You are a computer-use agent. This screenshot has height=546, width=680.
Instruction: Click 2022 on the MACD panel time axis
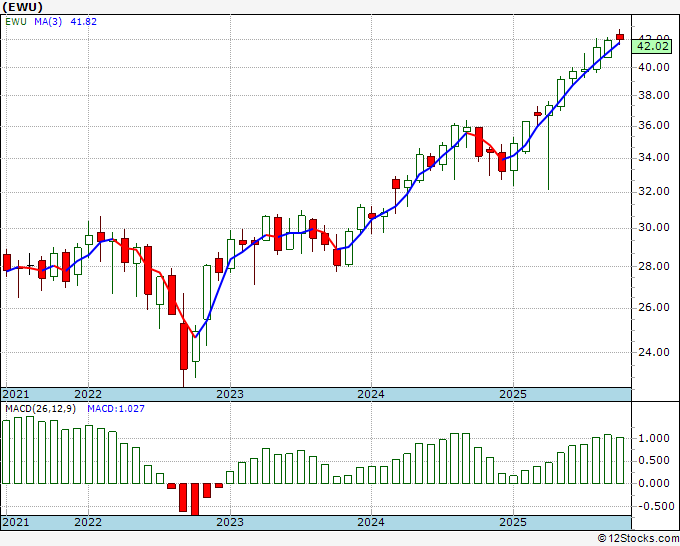(x=88, y=522)
